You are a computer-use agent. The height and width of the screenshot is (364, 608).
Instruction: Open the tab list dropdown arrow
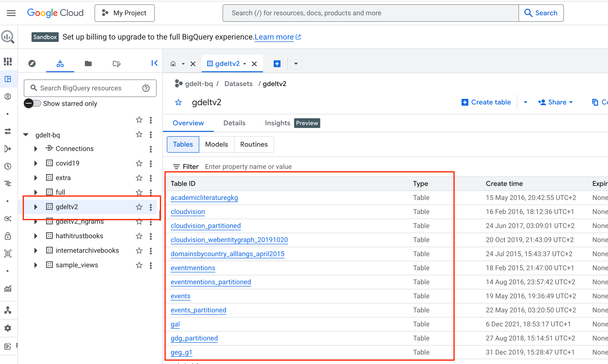point(296,64)
